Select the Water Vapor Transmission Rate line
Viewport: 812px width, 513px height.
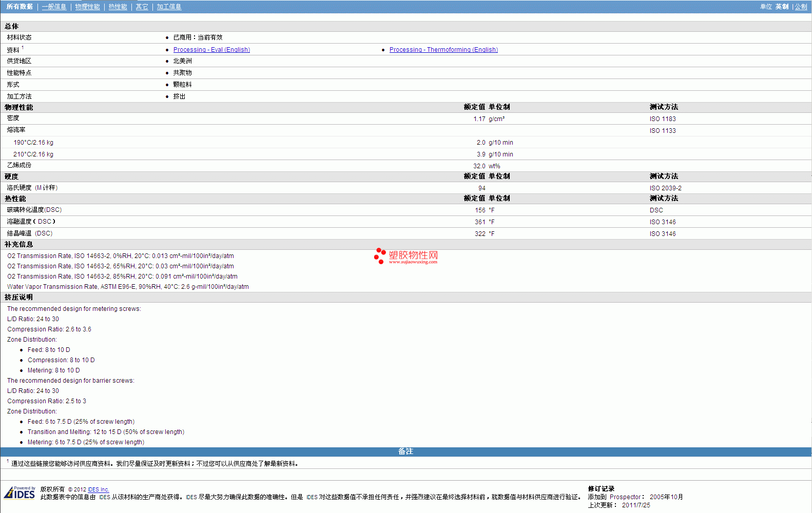(128, 287)
